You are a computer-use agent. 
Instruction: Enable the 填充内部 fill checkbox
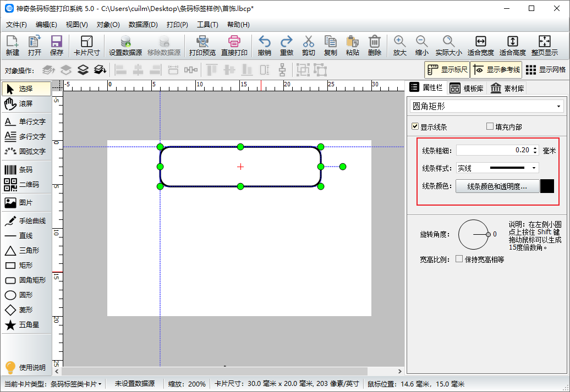coord(490,126)
